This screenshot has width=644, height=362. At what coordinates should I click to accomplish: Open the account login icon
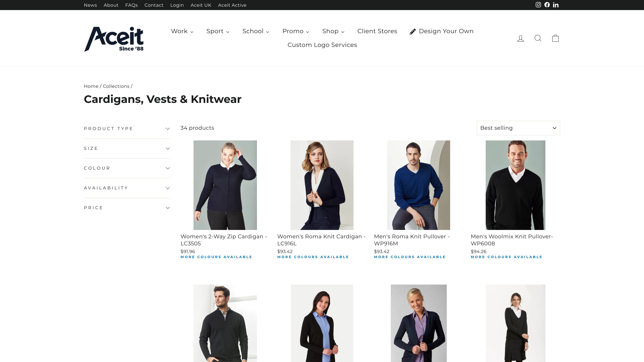(520, 38)
